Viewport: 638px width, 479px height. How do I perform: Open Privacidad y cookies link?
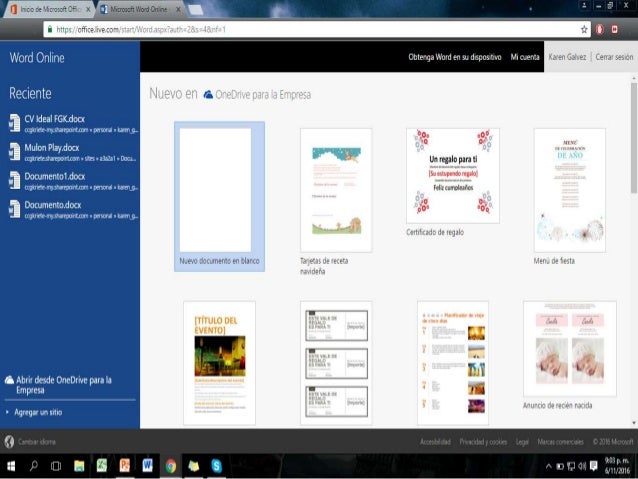tap(483, 442)
